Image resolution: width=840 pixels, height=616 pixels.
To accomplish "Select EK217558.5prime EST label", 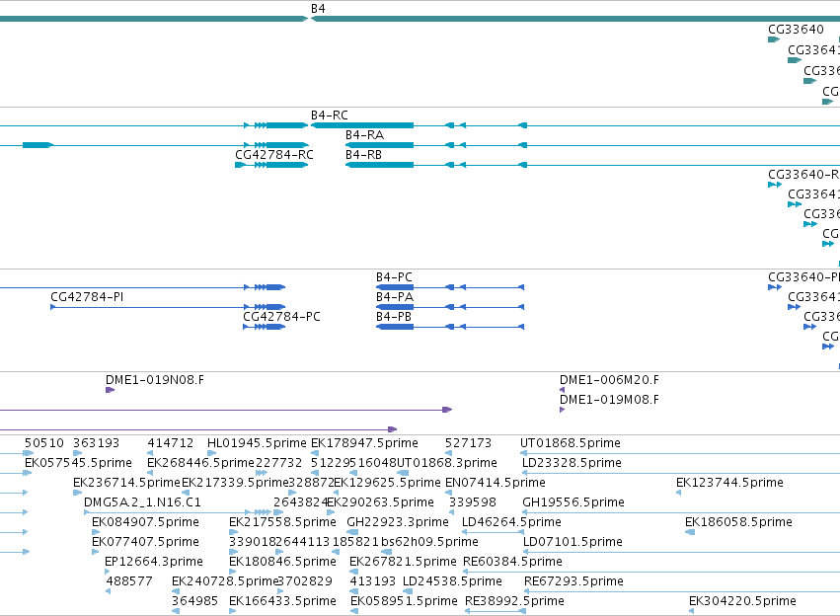I will (x=282, y=523).
